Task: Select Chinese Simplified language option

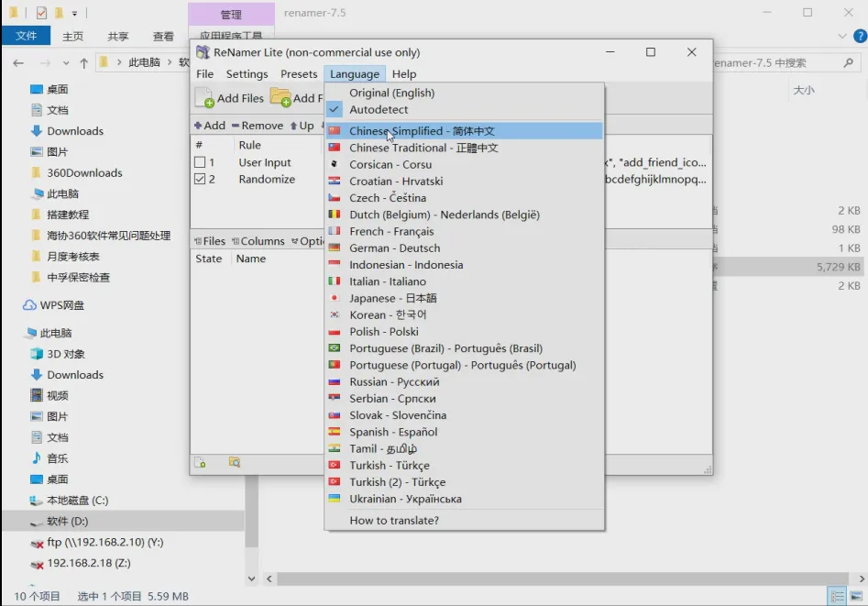Action: (x=464, y=131)
